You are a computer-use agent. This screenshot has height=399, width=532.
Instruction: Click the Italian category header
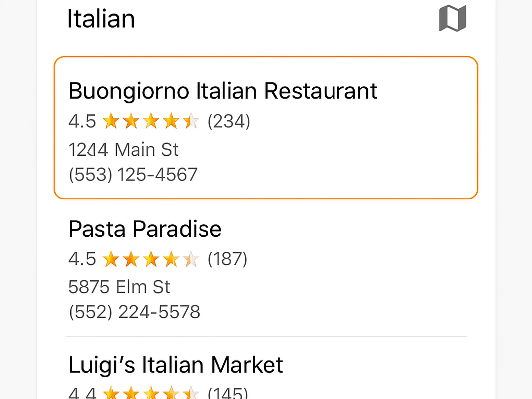pyautogui.click(x=101, y=18)
